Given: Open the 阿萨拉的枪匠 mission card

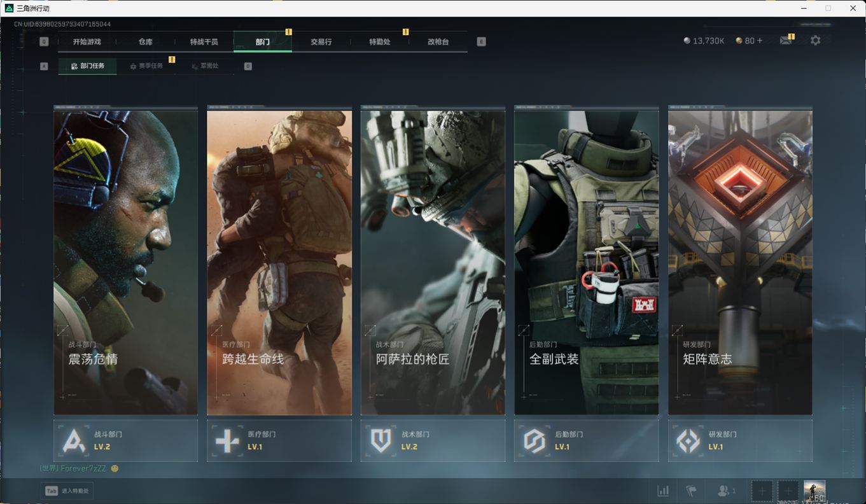Looking at the screenshot, I should 433,262.
